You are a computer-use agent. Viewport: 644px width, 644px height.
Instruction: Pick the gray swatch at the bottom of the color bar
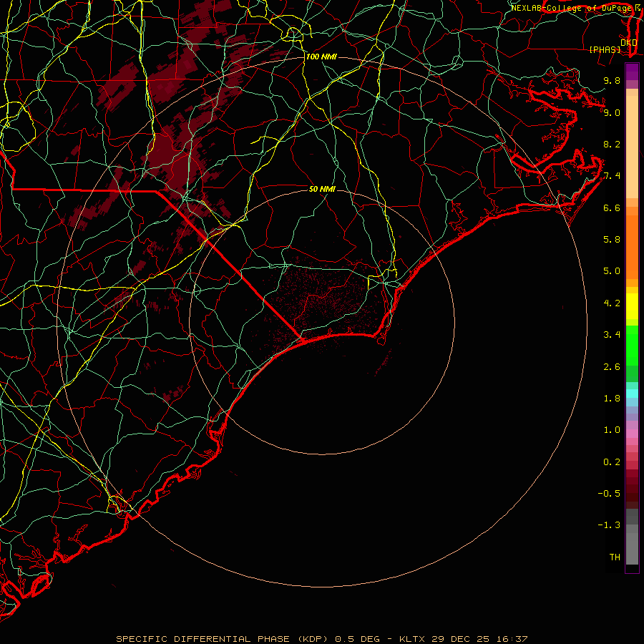[x=632, y=548]
